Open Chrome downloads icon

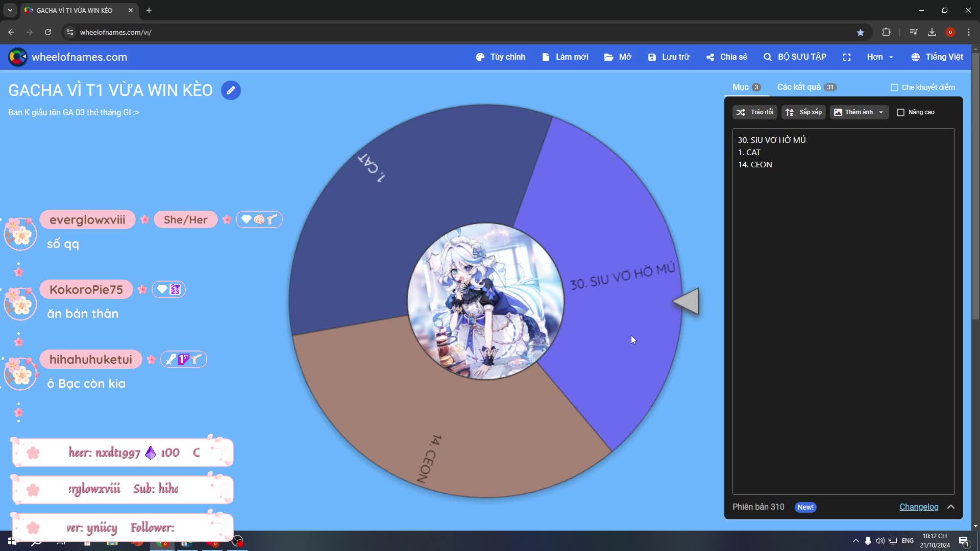pos(932,32)
